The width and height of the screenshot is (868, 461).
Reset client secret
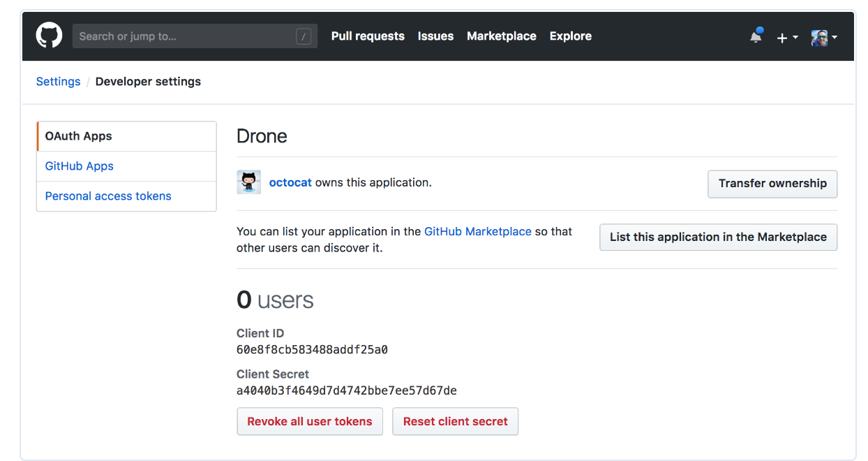(455, 422)
